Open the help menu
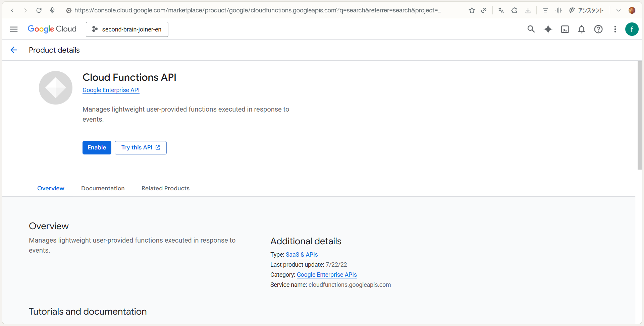The image size is (644, 326). [598, 29]
